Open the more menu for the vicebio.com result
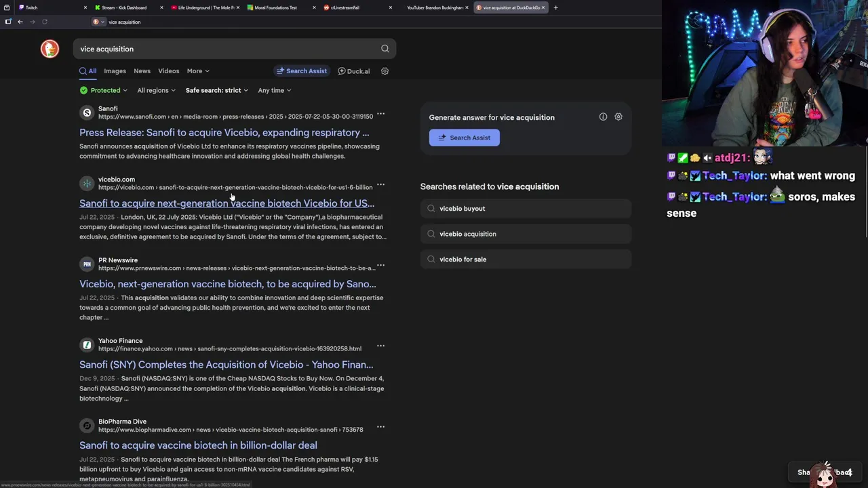This screenshot has height=488, width=868. point(380,184)
